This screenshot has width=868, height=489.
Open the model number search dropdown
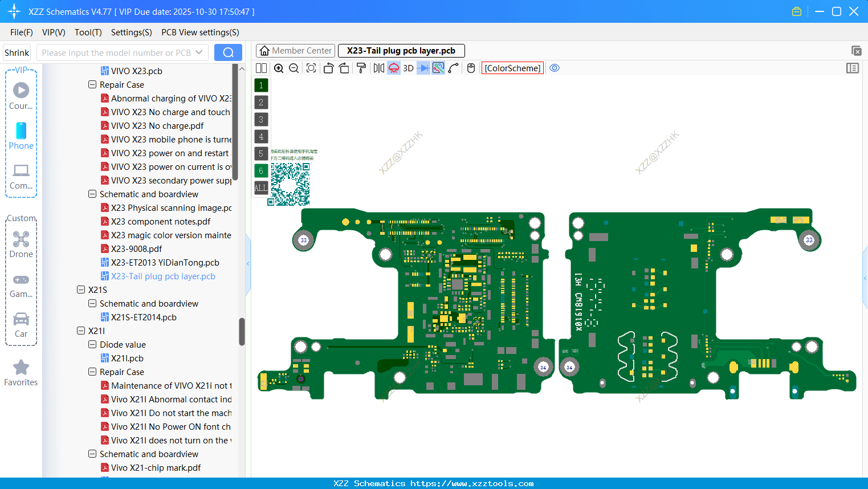[200, 52]
